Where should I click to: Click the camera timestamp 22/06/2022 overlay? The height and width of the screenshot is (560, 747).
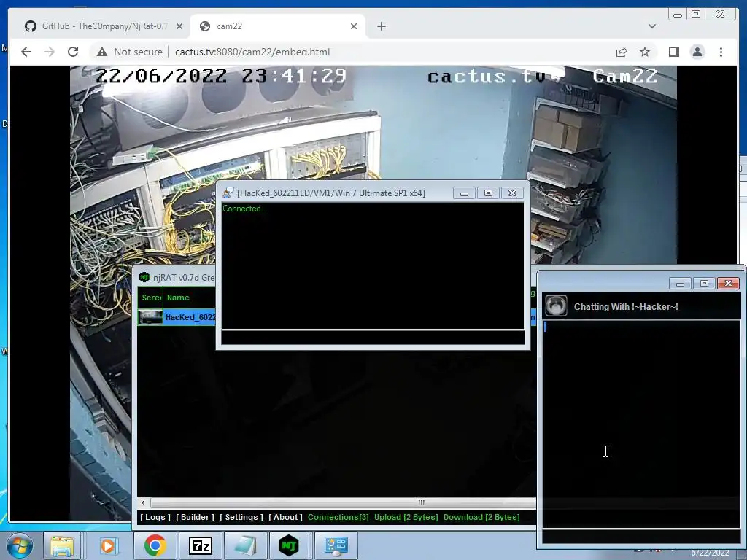tap(220, 76)
